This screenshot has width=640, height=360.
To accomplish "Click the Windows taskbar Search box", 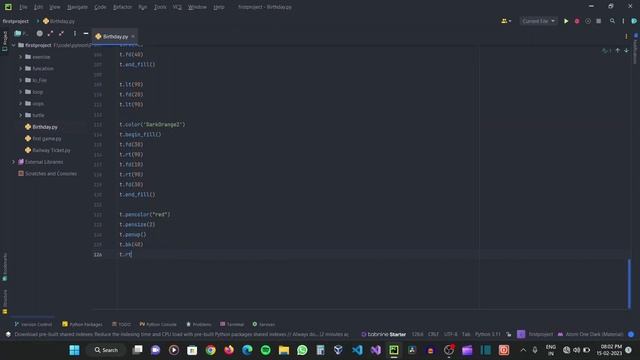I will [106, 350].
